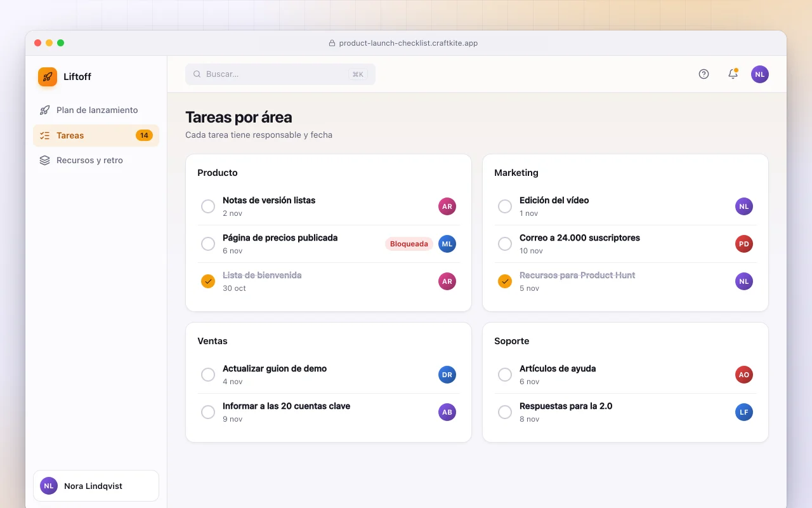The image size is (812, 508).
Task: Select the Tareas sidebar item
Action: click(96, 135)
